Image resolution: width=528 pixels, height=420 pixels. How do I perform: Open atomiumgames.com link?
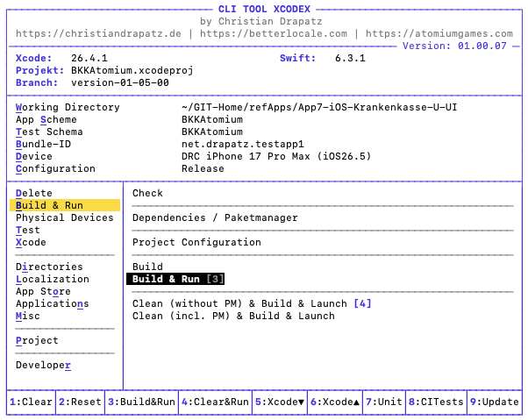439,33
